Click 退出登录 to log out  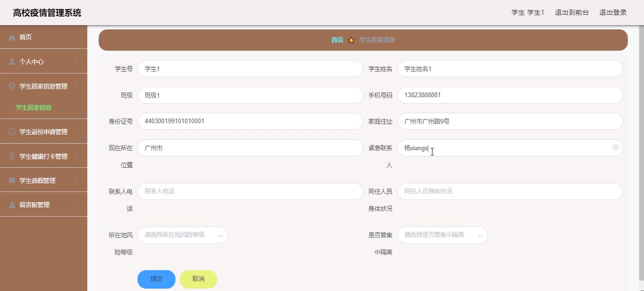coord(613,12)
